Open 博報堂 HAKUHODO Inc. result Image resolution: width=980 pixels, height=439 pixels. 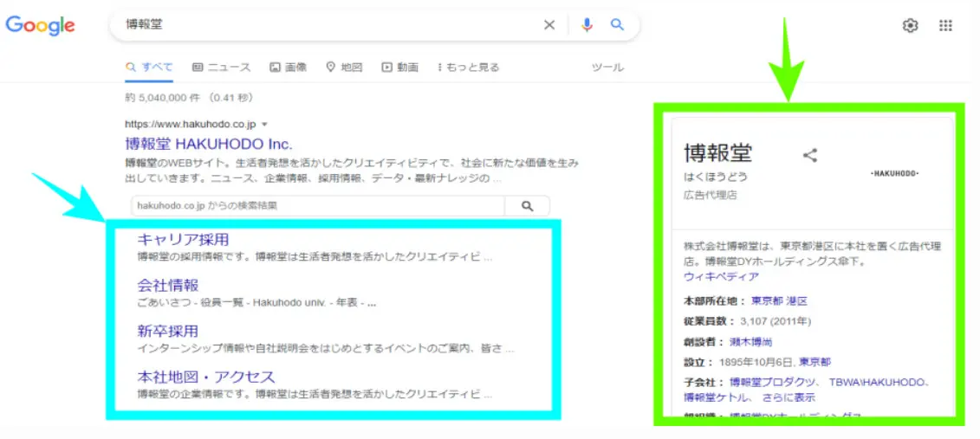pos(208,144)
